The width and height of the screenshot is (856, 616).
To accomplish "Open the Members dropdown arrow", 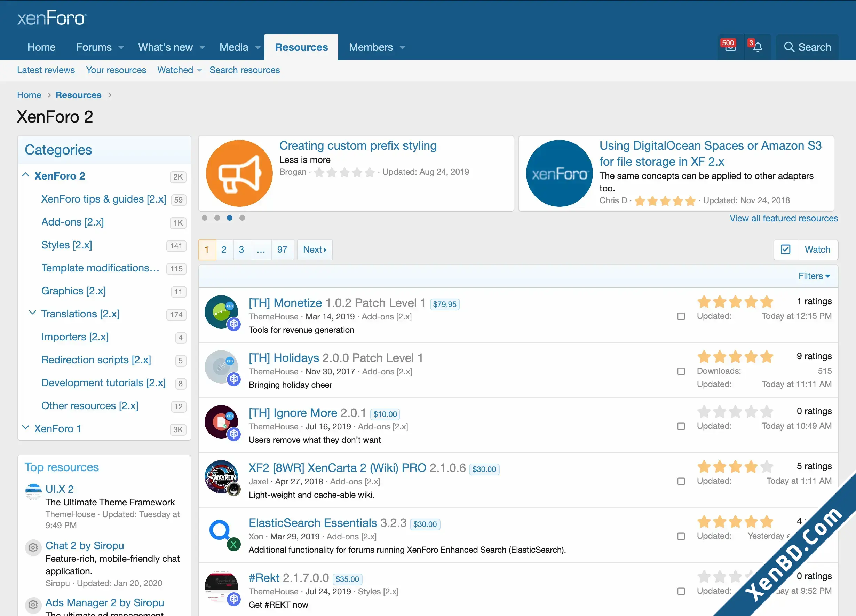I will click(402, 48).
